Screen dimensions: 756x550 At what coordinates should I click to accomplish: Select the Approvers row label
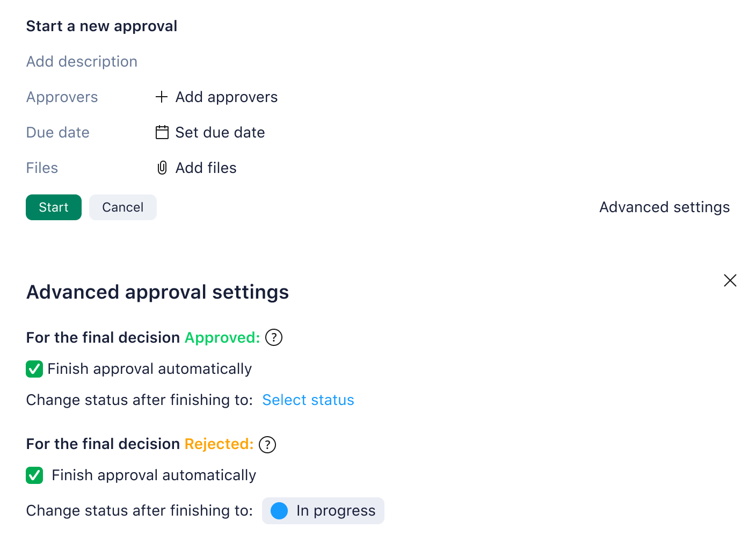point(62,97)
